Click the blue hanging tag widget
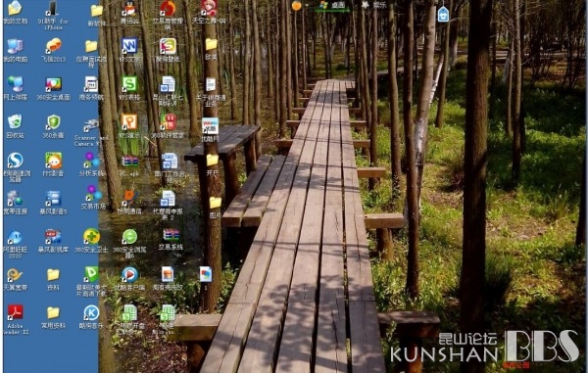The height and width of the screenshot is (373, 588). pos(443,15)
